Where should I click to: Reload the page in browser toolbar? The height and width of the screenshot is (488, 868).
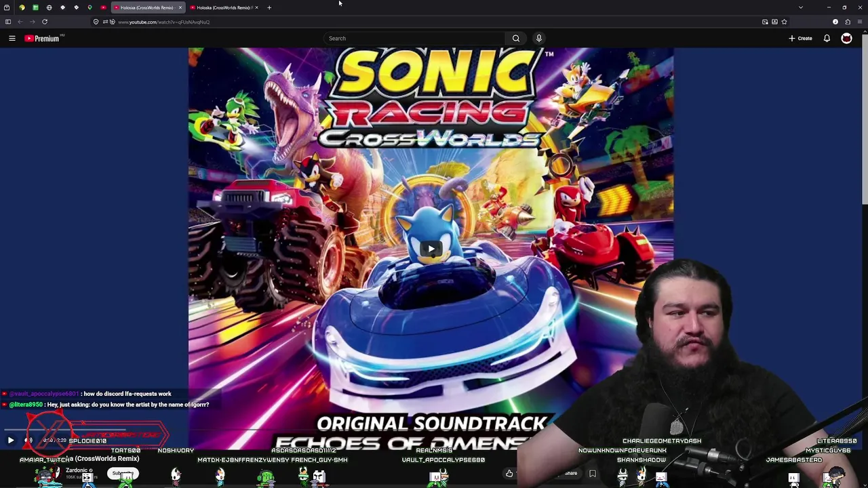coord(45,22)
